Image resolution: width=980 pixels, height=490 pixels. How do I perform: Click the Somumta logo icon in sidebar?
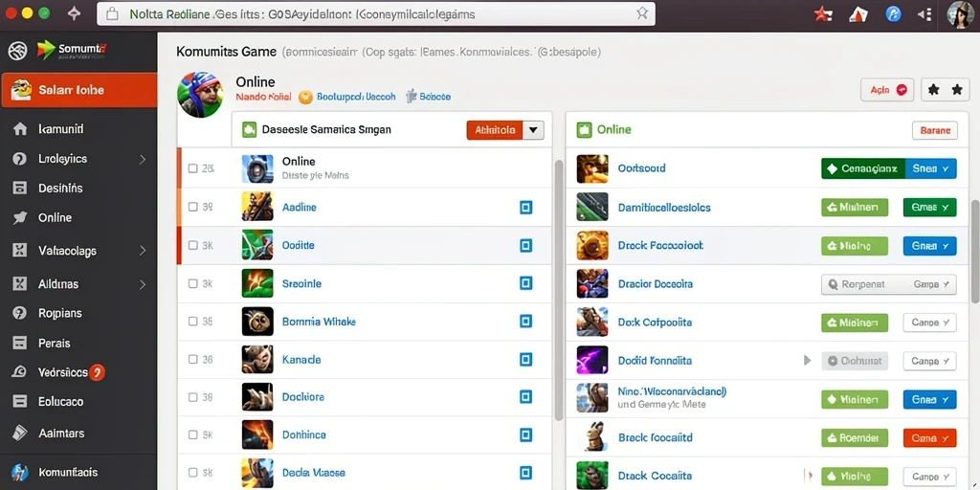click(x=46, y=50)
